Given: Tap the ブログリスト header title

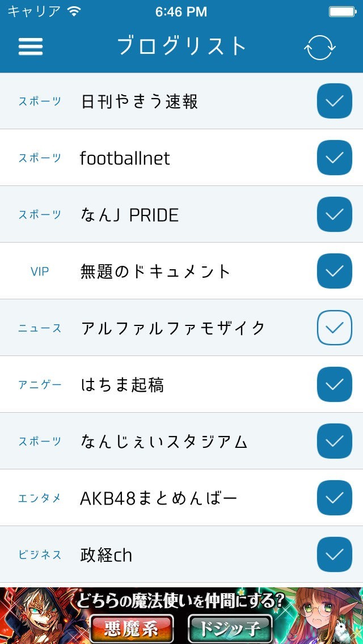Looking at the screenshot, I should point(181,46).
